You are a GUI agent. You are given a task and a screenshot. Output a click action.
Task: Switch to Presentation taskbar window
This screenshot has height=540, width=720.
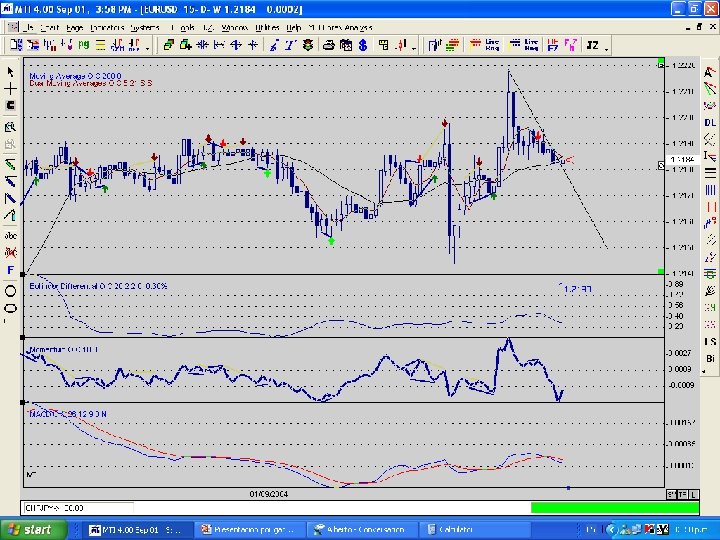(250, 529)
